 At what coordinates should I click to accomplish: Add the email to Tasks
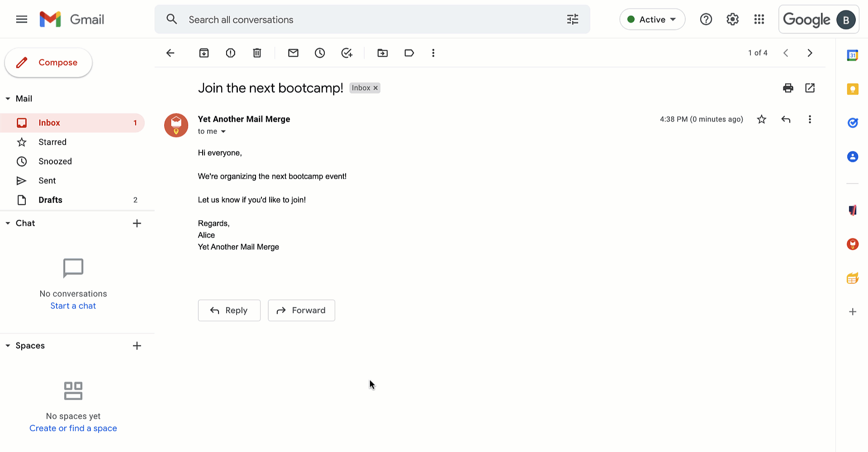(x=346, y=53)
